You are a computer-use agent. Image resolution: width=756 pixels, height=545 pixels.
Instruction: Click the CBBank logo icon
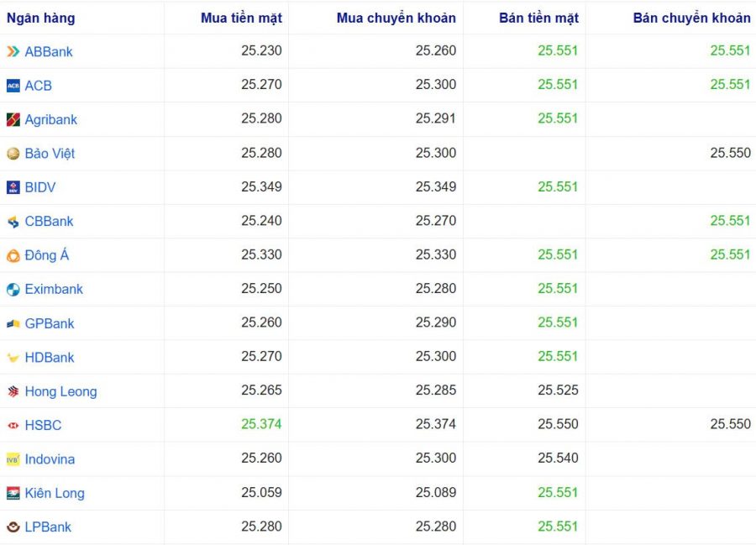tap(13, 222)
